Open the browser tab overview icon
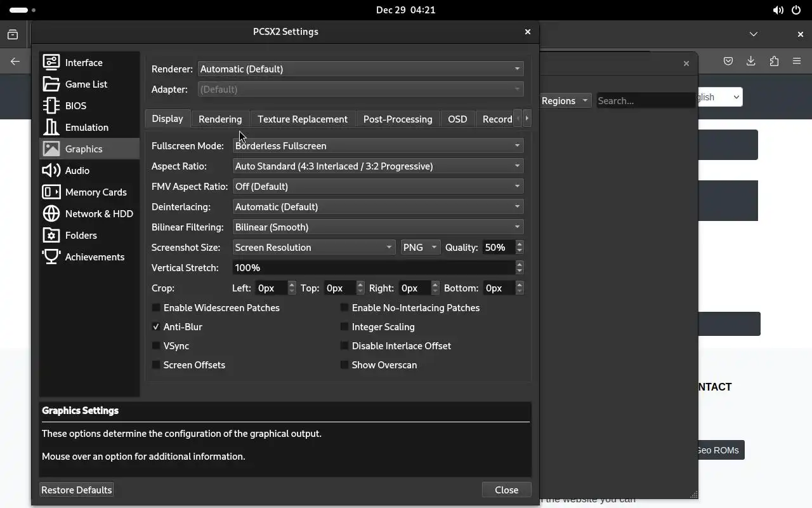Viewport: 812px width, 508px height. coord(13,35)
